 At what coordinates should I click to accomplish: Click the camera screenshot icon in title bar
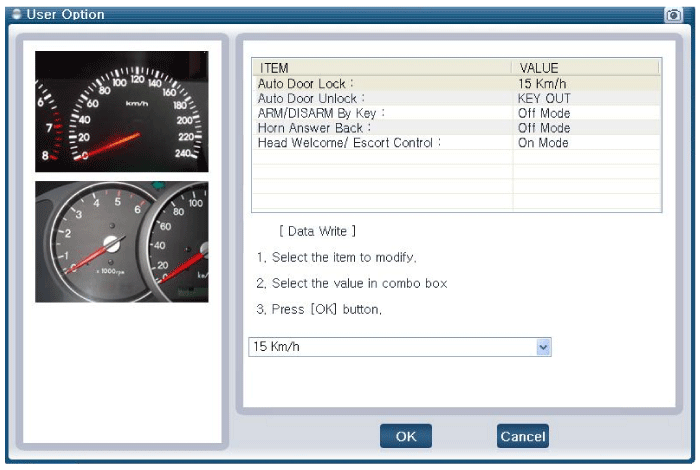673,15
